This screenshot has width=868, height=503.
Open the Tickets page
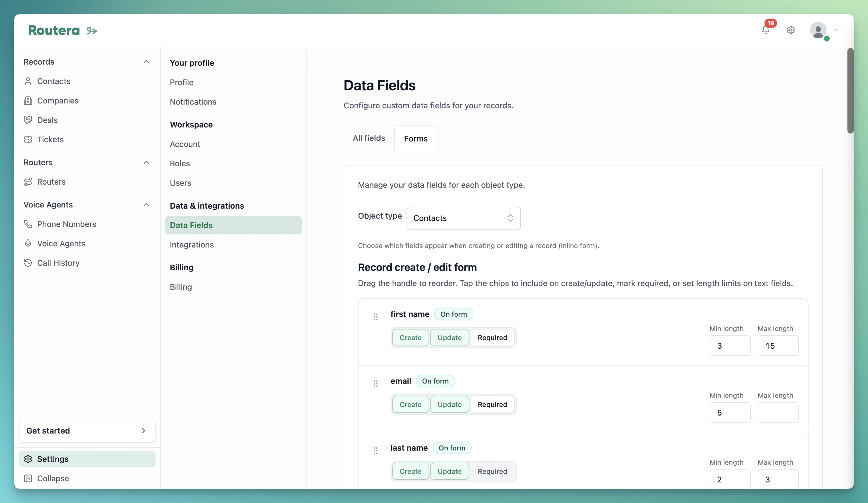(x=50, y=139)
